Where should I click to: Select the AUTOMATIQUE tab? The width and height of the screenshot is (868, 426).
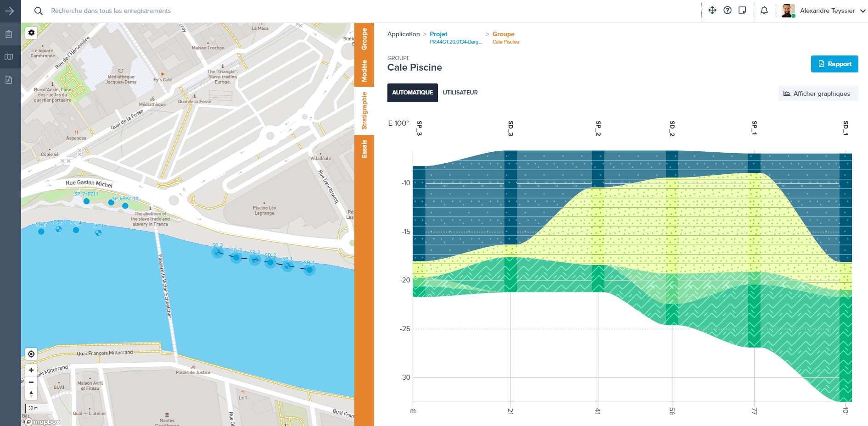click(412, 93)
